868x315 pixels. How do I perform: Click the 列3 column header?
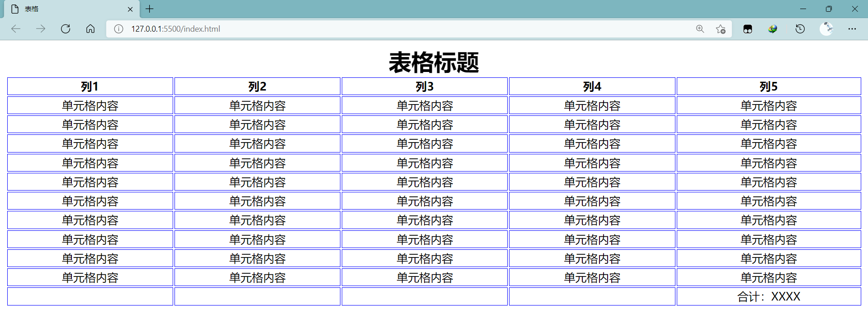point(425,86)
